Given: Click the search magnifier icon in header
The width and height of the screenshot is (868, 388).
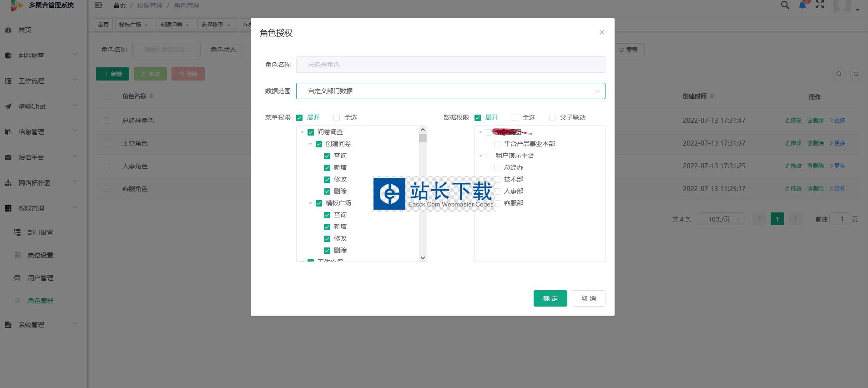Looking at the screenshot, I should tap(785, 5).
